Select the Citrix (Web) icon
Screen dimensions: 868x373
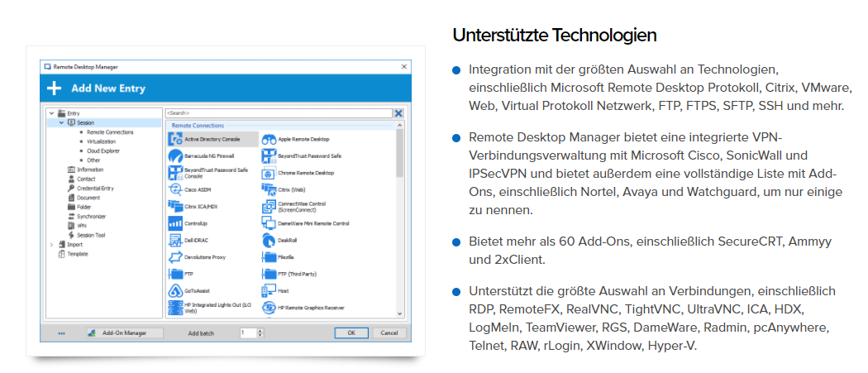(269, 189)
